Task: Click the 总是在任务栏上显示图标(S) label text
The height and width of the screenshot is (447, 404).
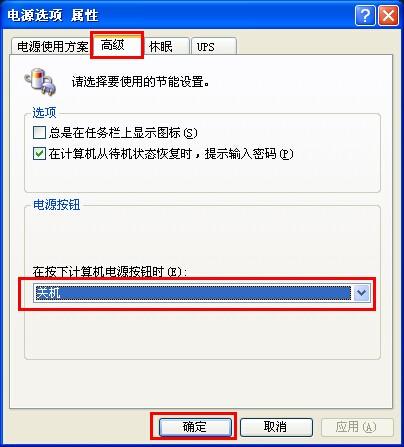Action: point(123,133)
